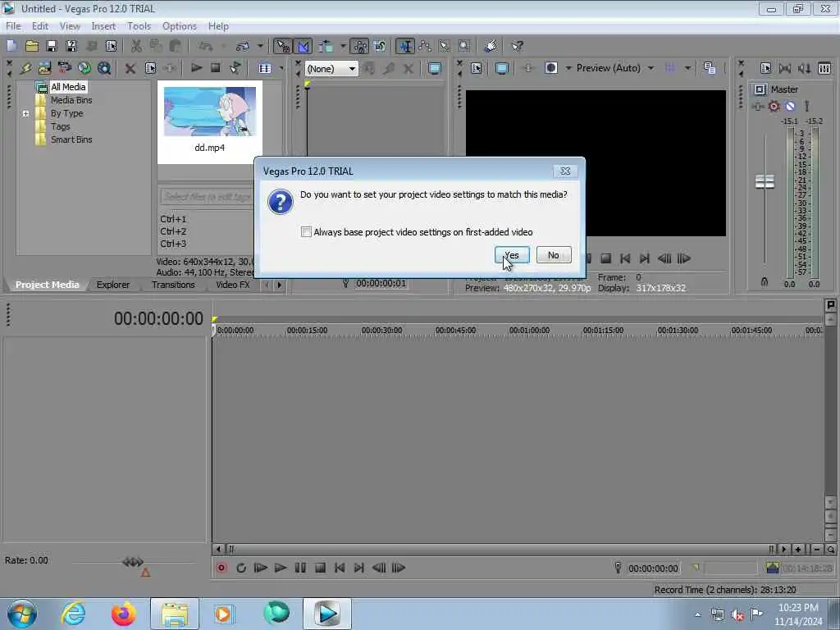840x630 pixels.
Task: Click Pause in timeline transport bar
Action: [300, 568]
